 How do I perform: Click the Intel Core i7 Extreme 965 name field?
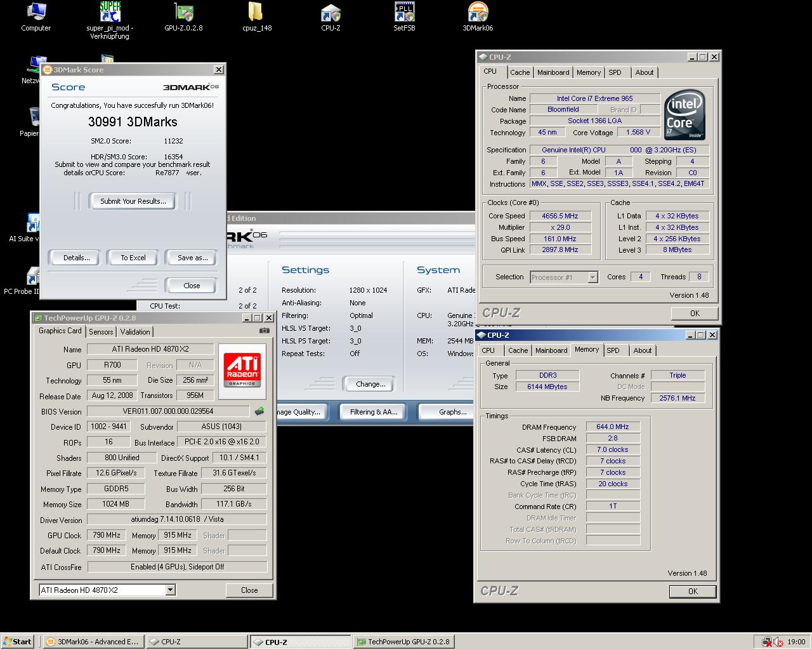pos(594,98)
